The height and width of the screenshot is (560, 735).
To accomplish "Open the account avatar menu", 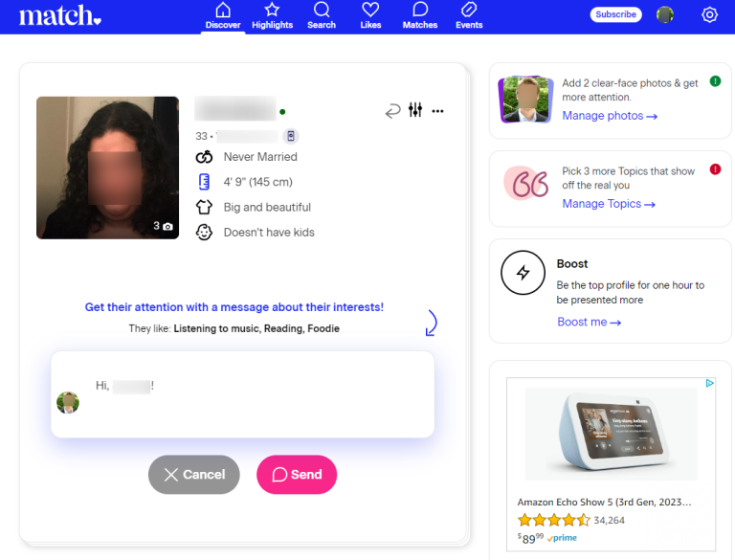I will [x=665, y=14].
